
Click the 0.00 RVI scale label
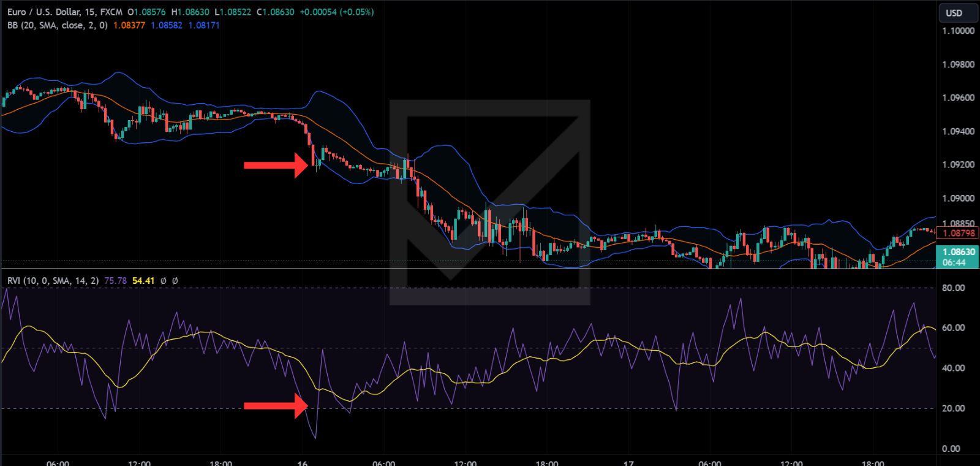tap(952, 448)
